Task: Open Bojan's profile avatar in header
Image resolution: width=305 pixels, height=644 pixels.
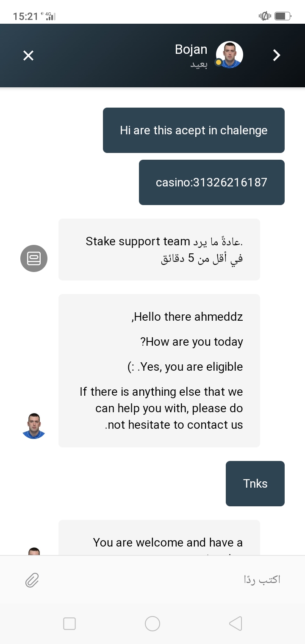Action: click(x=229, y=55)
